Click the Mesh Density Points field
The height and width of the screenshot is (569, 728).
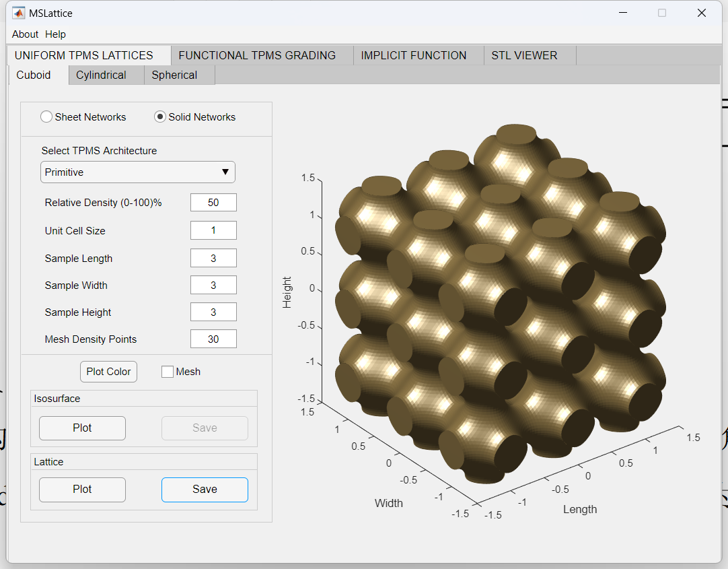213,339
